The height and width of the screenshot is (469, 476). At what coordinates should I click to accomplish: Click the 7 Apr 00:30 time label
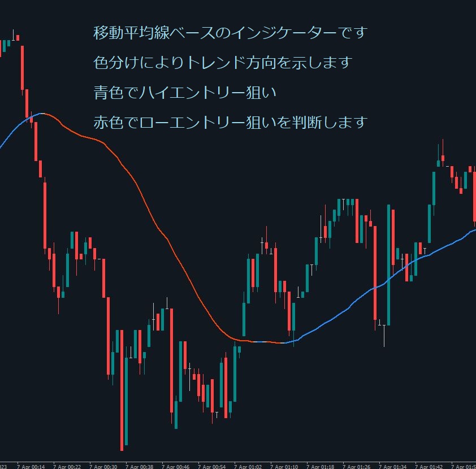click(103, 467)
